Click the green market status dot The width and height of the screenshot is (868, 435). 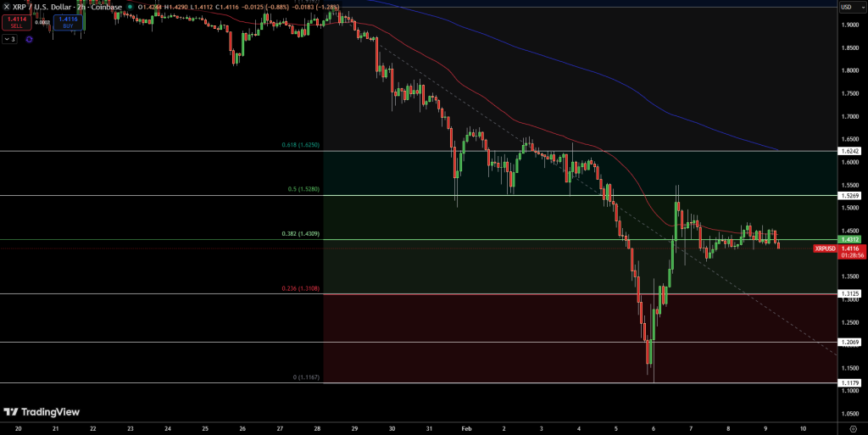click(x=130, y=7)
